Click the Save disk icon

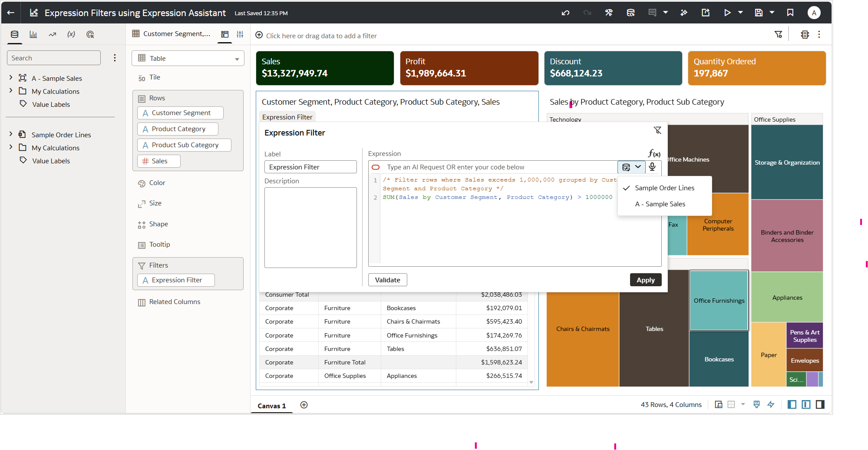[759, 13]
